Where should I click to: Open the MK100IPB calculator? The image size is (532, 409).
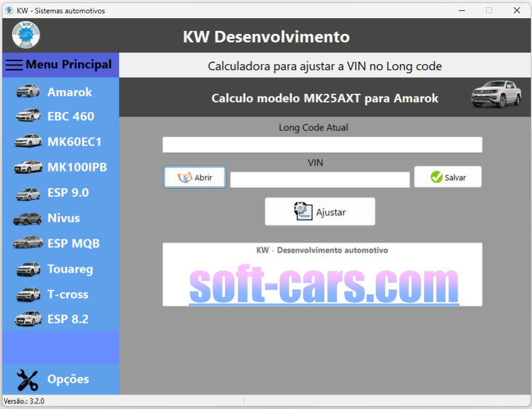pyautogui.click(x=77, y=167)
